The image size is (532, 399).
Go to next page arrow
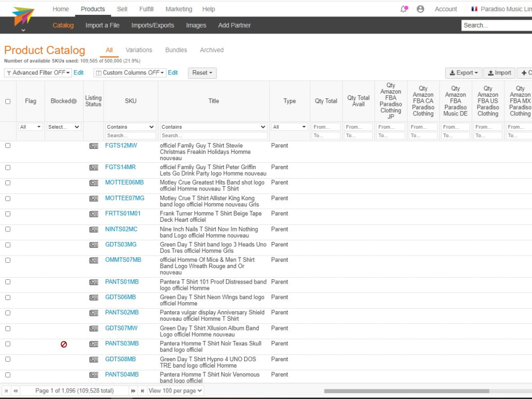point(134,391)
